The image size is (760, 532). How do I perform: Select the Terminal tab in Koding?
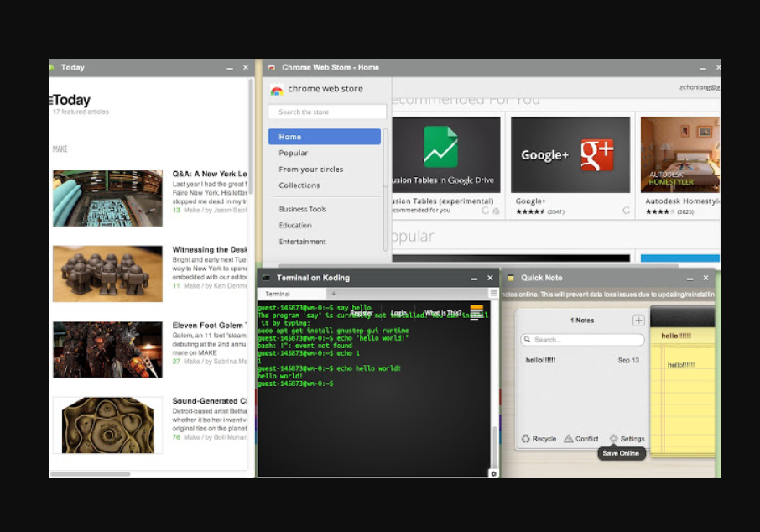tap(292, 294)
